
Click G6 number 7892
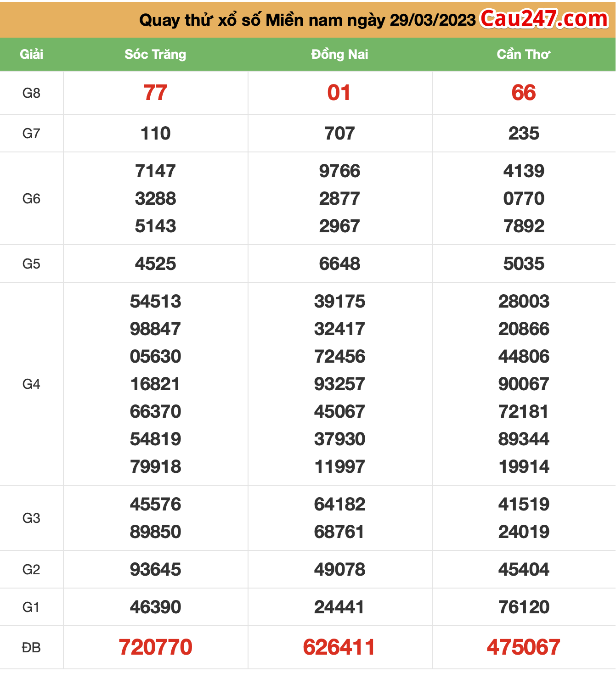tap(524, 226)
